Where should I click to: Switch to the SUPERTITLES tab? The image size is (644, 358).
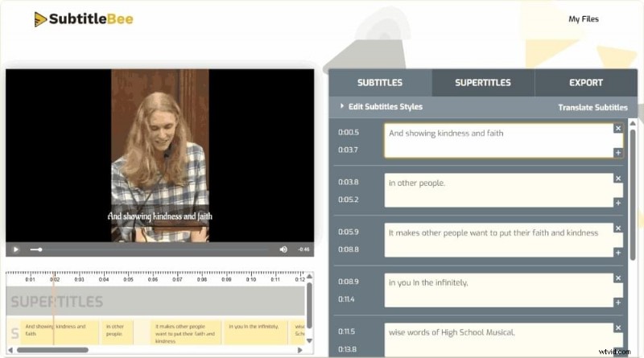(483, 83)
